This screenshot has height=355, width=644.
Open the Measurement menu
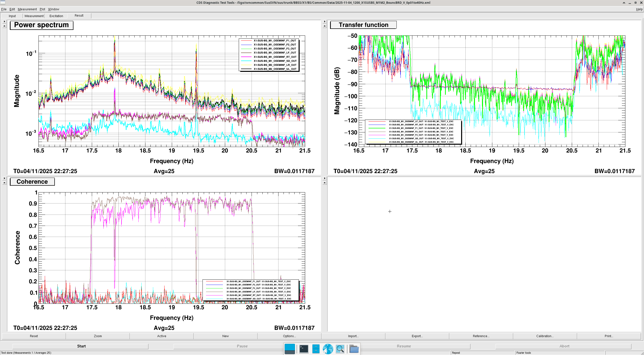[x=27, y=9]
